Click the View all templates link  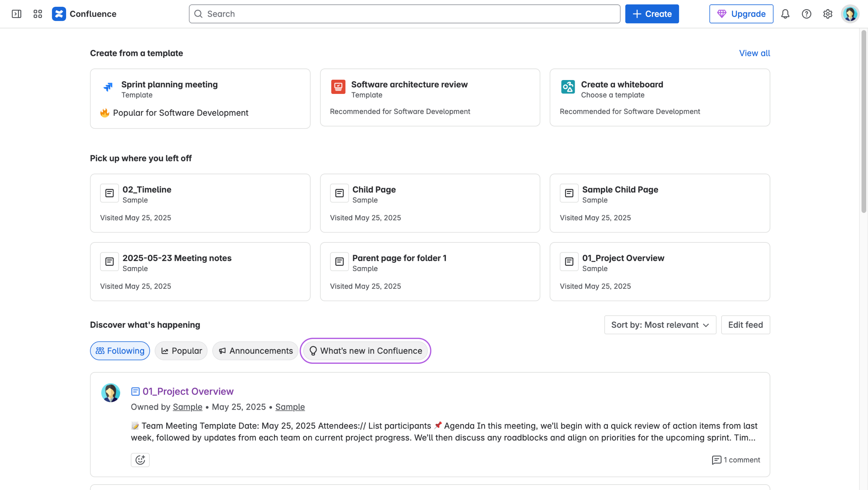754,53
